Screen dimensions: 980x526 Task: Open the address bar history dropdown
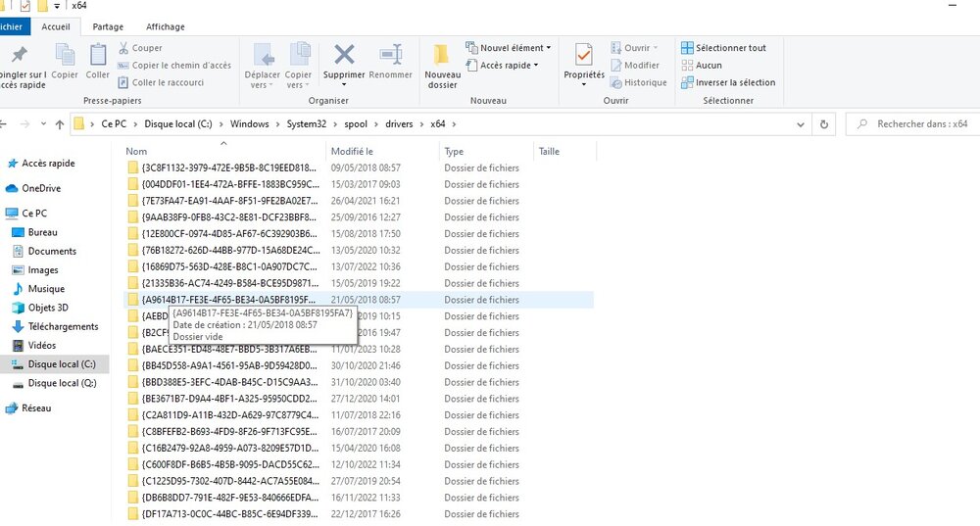pyautogui.click(x=798, y=124)
